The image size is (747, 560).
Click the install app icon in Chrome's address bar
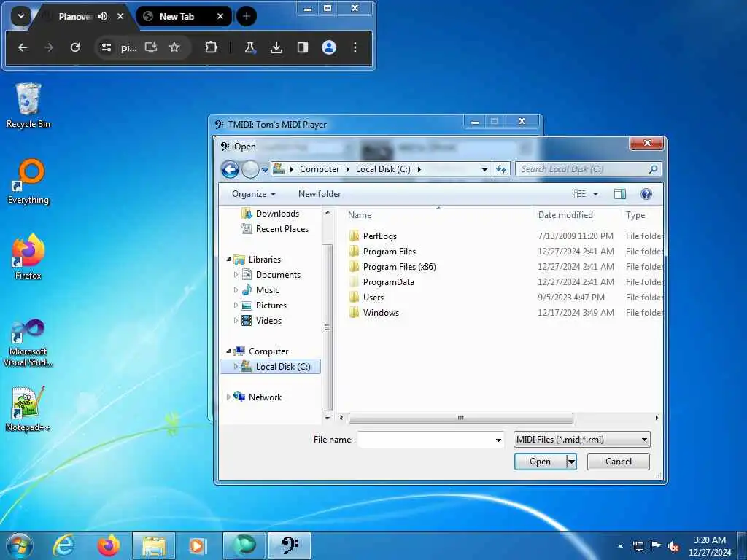point(151,47)
